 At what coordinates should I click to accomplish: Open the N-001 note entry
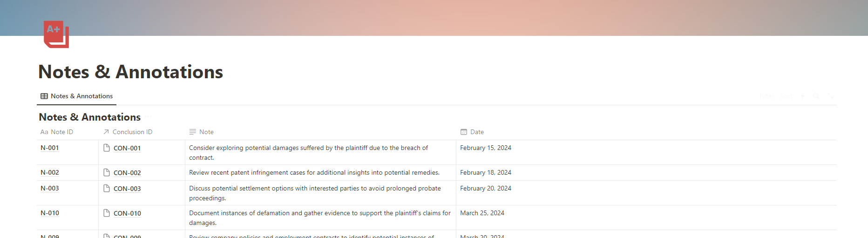(x=50, y=148)
